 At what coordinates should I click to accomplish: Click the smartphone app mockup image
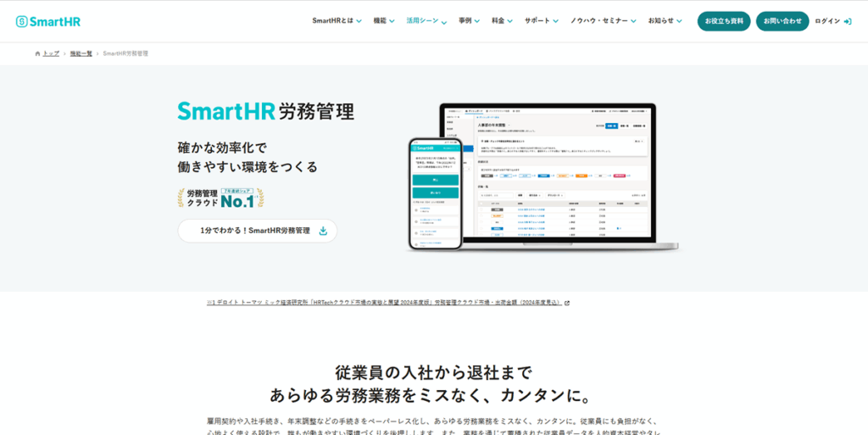(x=435, y=193)
